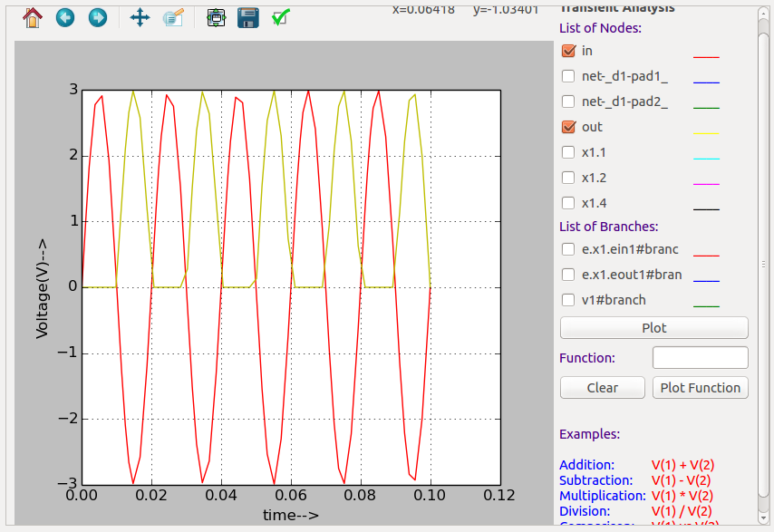Check the net-_d1-pad2_ node checkbox
Screen dimensions: 774x532
[568, 102]
